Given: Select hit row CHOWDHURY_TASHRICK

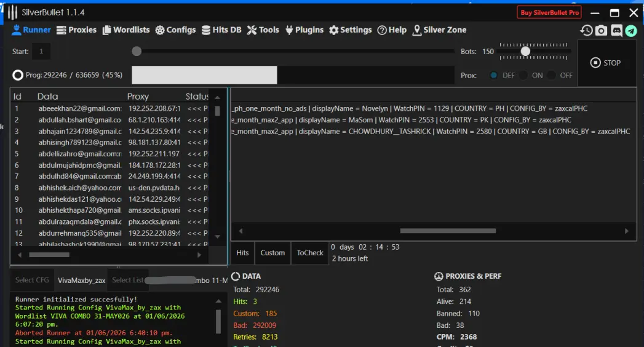Looking at the screenshot, I should (x=433, y=132).
